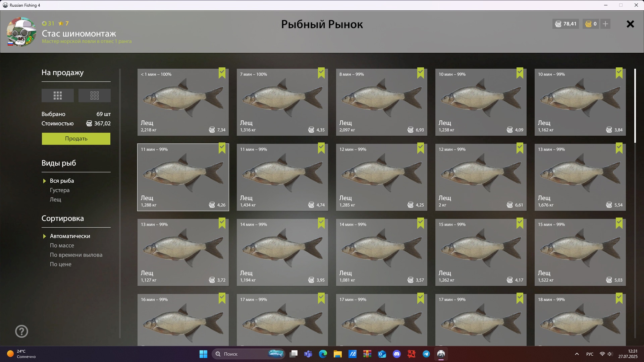Click the fish list vertical scrollbar

[635, 106]
